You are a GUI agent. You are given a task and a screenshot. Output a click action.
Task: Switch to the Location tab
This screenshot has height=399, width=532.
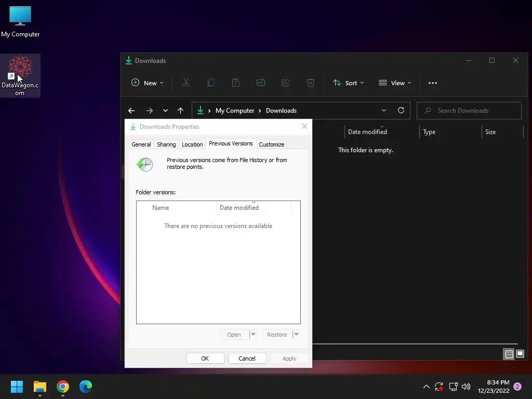click(192, 144)
